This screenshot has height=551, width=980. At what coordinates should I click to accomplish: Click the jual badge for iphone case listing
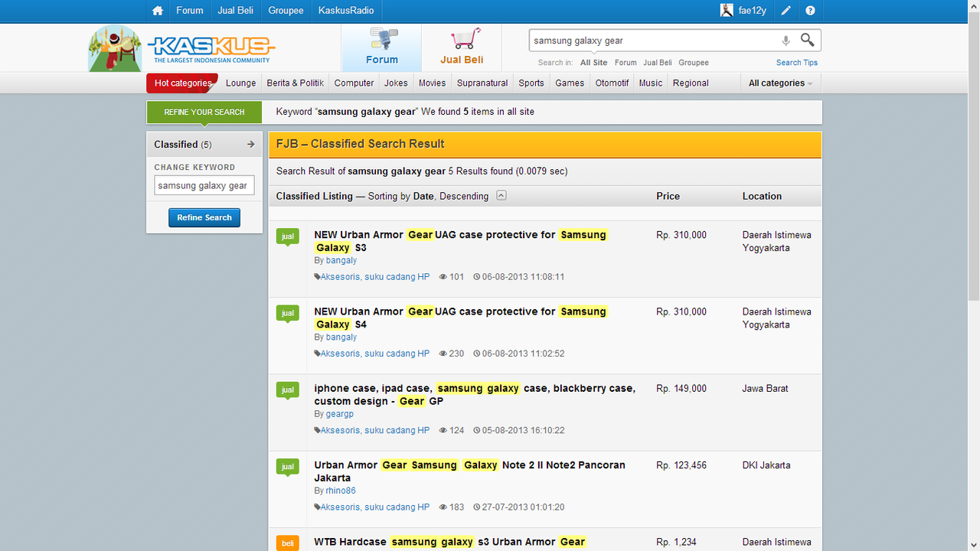[288, 390]
